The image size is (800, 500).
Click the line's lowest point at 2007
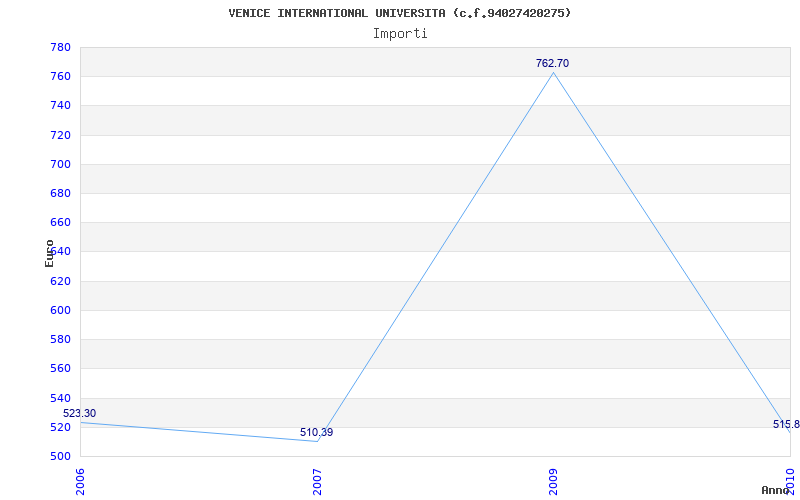(317, 441)
